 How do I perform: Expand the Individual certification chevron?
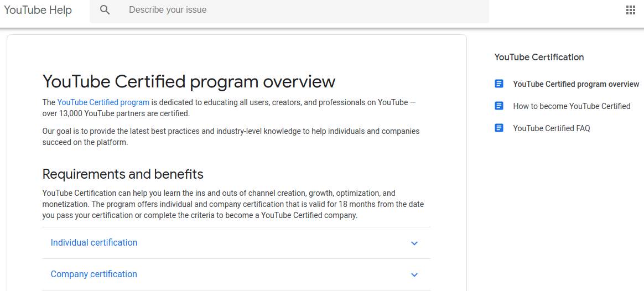(414, 243)
